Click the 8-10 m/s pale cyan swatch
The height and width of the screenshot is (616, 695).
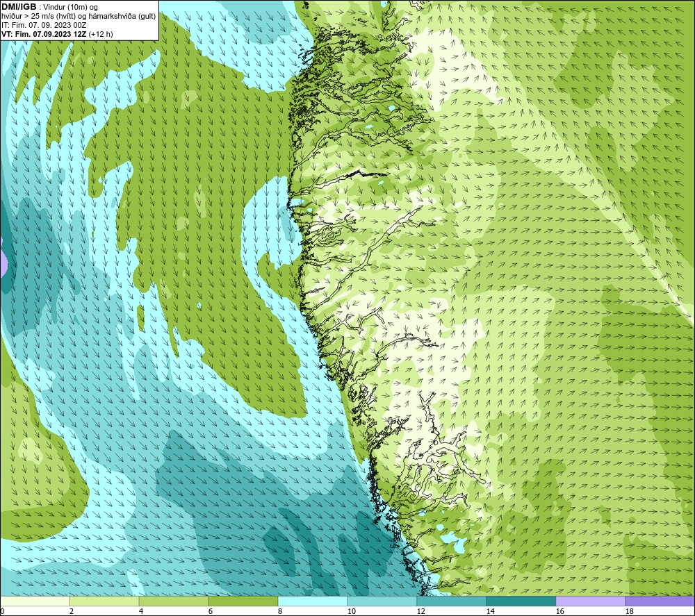click(313, 601)
